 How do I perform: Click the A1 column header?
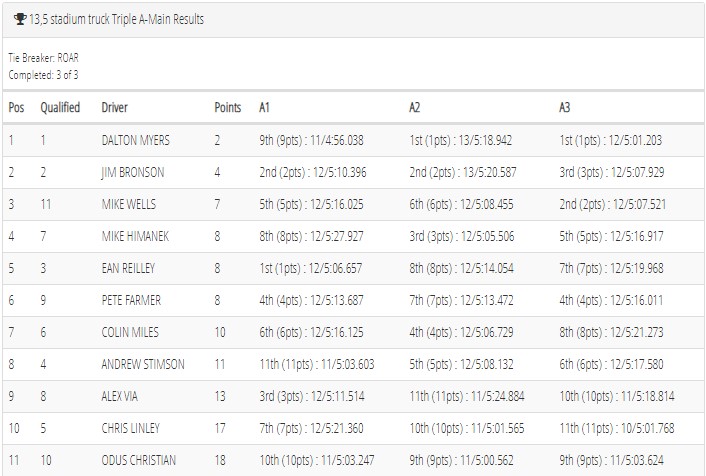coord(264,107)
